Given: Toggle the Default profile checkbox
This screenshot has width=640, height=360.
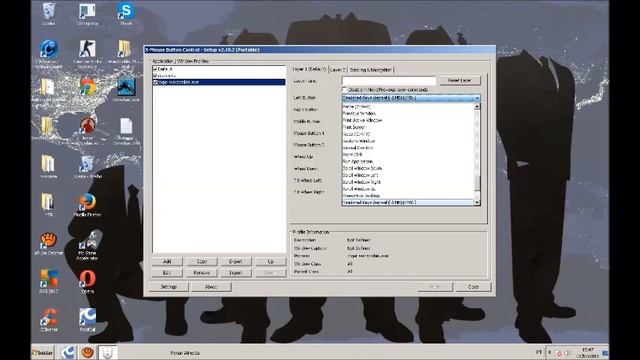Looking at the screenshot, I should click(155, 69).
